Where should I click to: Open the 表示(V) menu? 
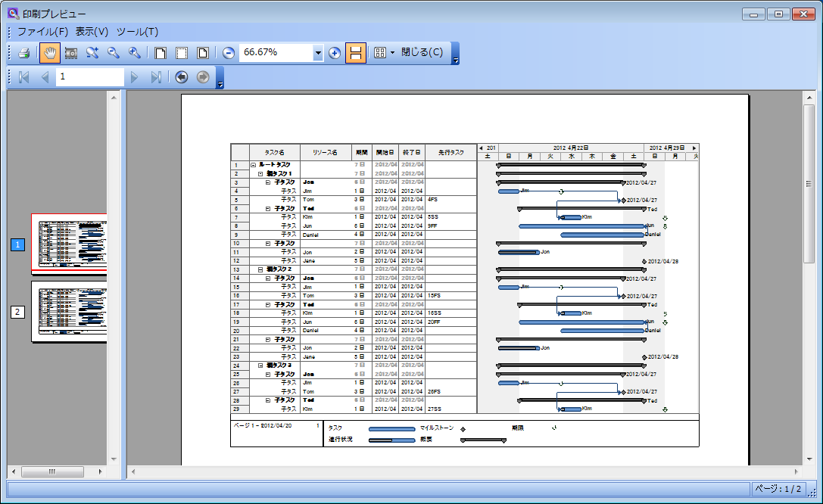pos(92,32)
